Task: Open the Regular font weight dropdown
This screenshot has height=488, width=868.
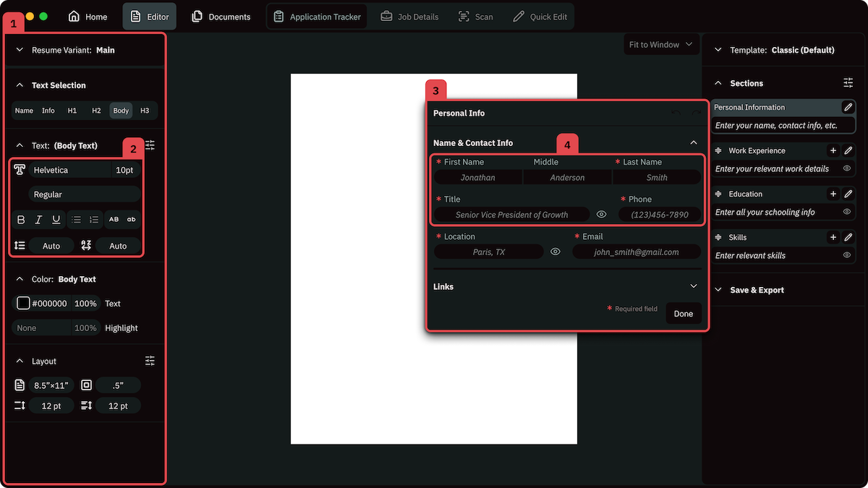Action: tap(85, 194)
